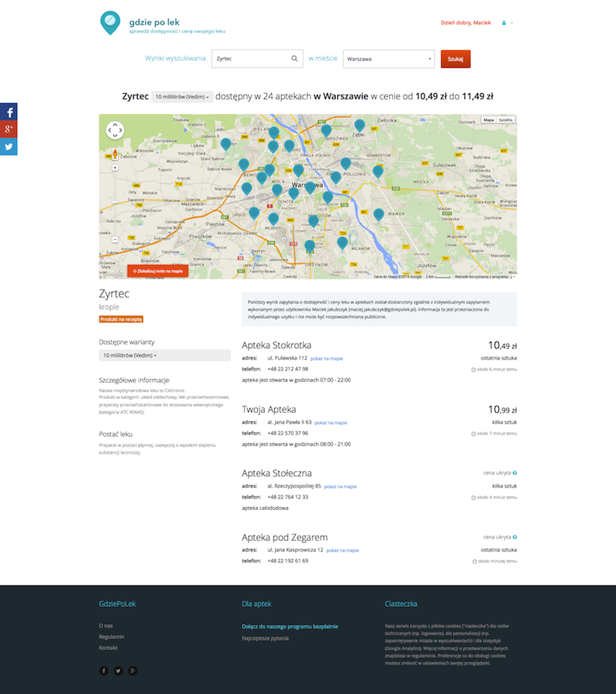Click clock icon beside 'około 4 minut temu'
This screenshot has height=694, width=616.
(x=474, y=498)
